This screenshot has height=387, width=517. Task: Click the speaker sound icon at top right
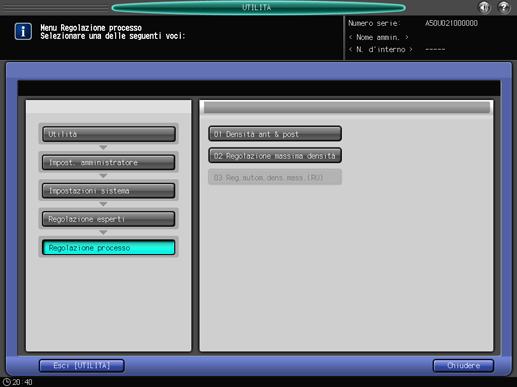pyautogui.click(x=484, y=7)
